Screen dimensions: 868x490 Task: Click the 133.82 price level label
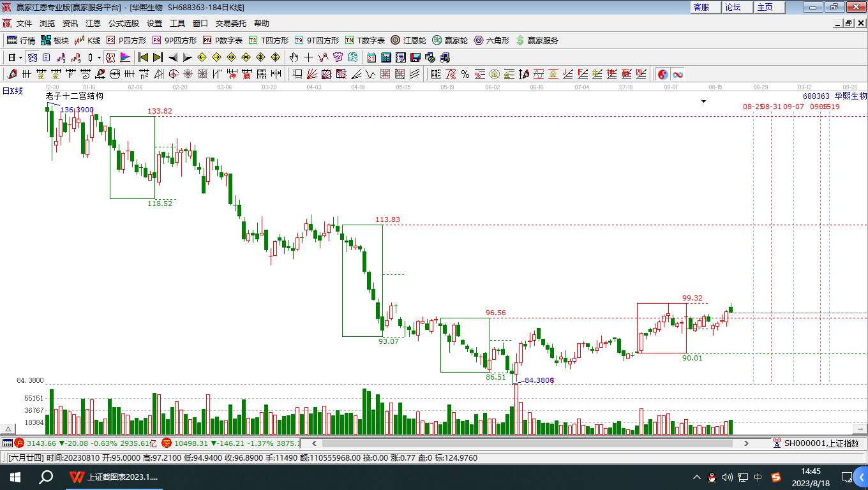coord(160,111)
